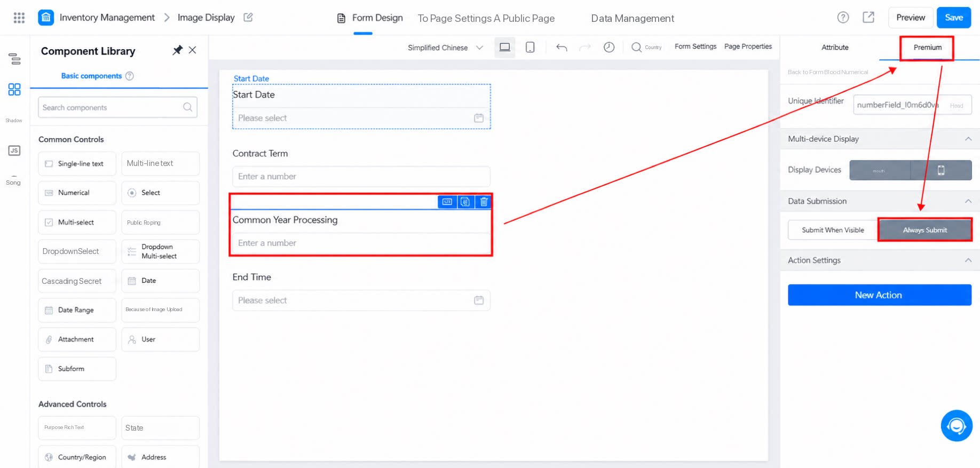Switch to mobile device preview icon
980x468 pixels.
(530, 47)
